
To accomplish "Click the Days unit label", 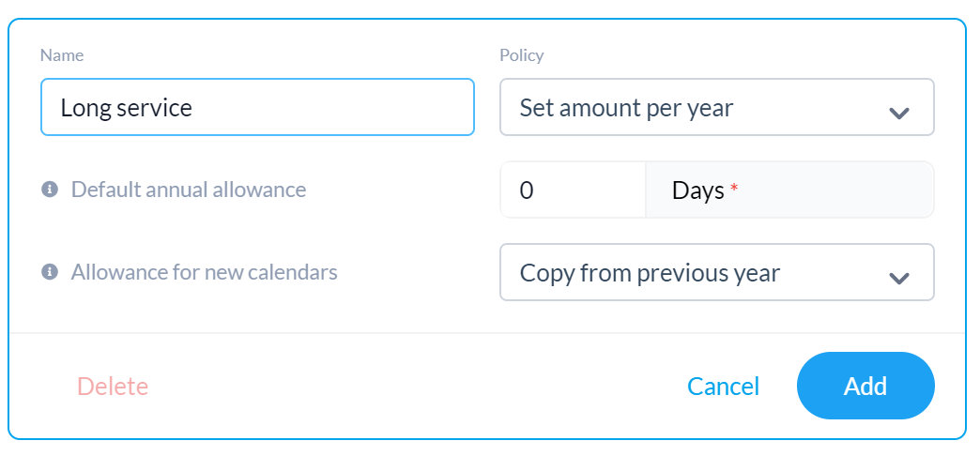I will pos(697,190).
